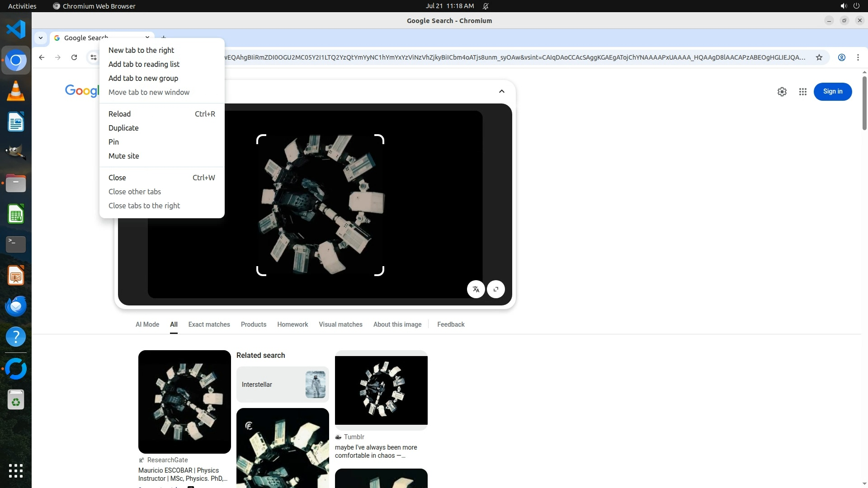Open the system volume and power menu
Screen dimensions: 868x488
click(849, 6)
